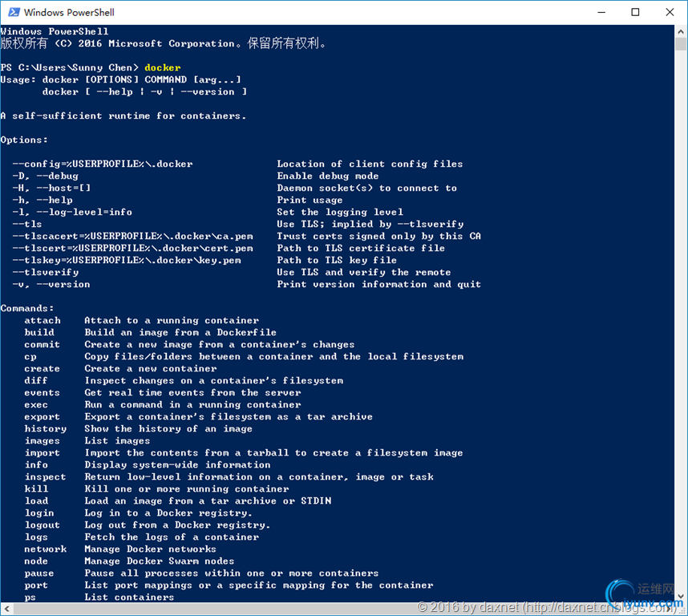Screen dimensions: 688x616
Task: Click the 'logout' command name
Action: coord(42,525)
